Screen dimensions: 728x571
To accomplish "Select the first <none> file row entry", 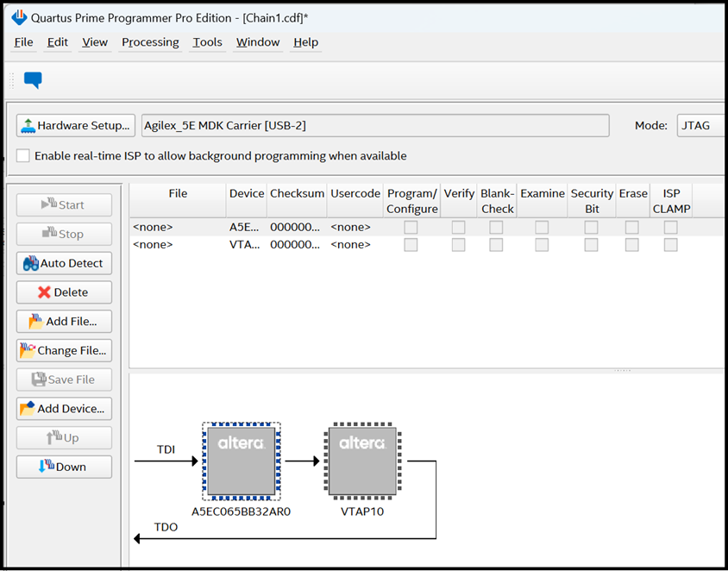I will (153, 228).
